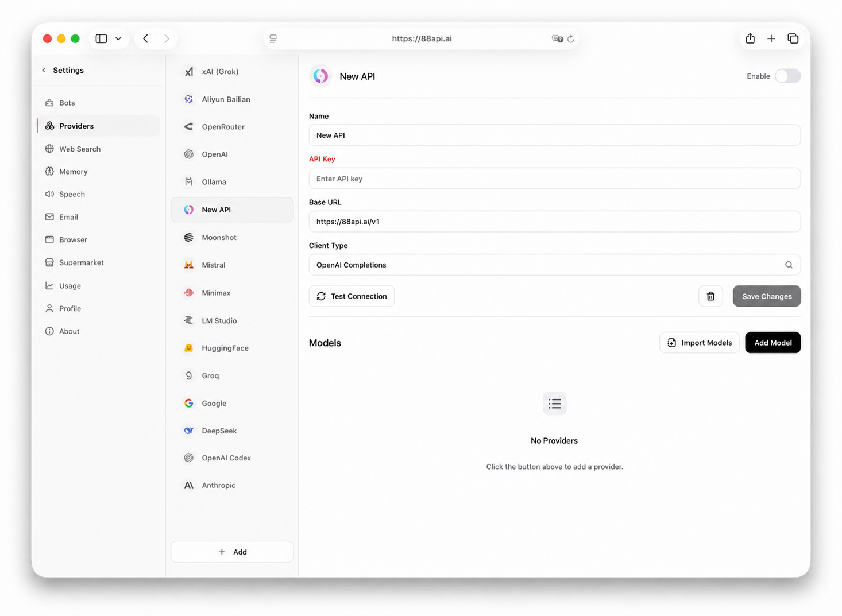Click the Mistral provider icon

click(189, 265)
